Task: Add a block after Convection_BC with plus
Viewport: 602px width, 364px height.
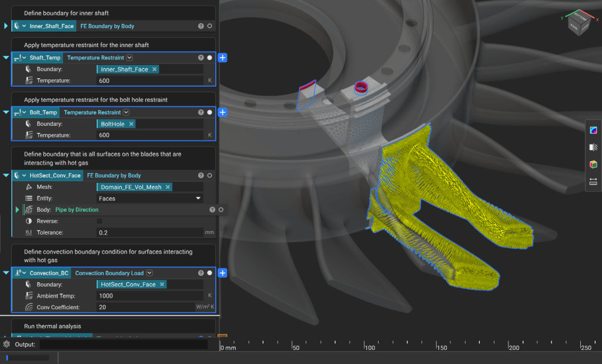Action: point(222,273)
